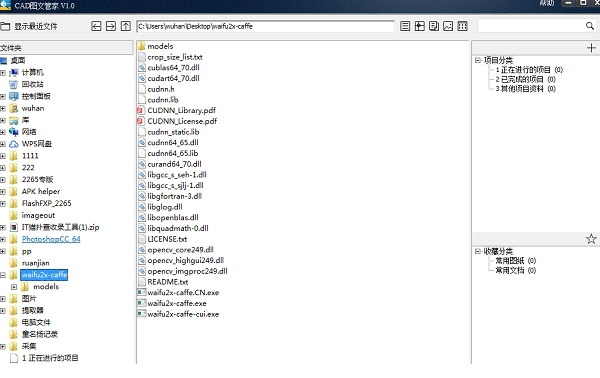The width and height of the screenshot is (600, 378).
Task: Select cudnn.h file
Action: [161, 89]
